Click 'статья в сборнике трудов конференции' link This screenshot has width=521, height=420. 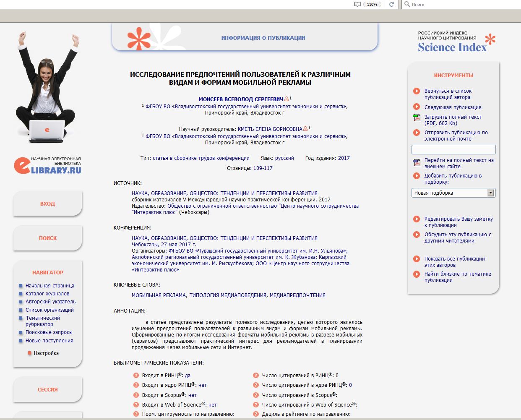click(201, 158)
